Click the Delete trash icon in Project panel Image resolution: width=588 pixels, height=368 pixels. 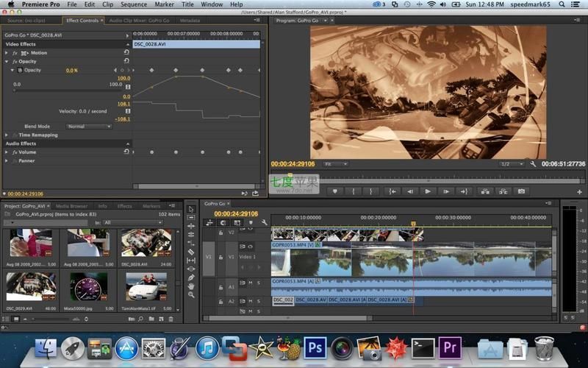point(171,319)
